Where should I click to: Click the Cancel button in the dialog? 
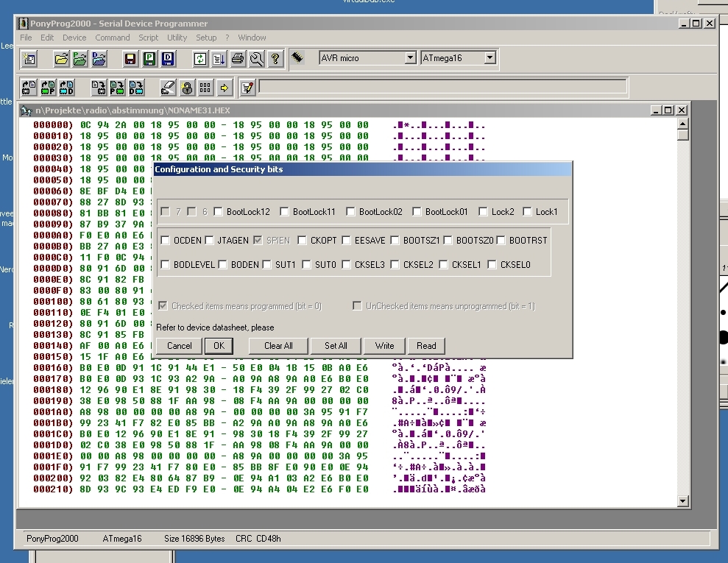point(179,346)
